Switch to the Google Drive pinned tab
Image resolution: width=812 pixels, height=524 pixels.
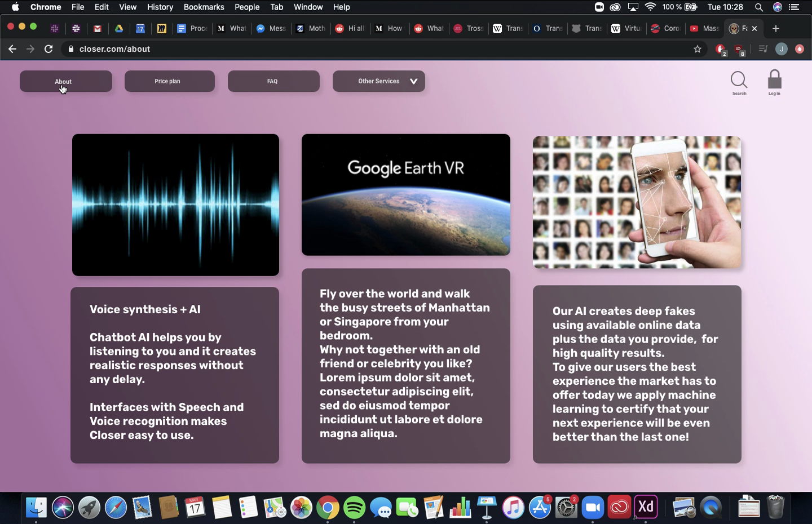click(x=119, y=28)
